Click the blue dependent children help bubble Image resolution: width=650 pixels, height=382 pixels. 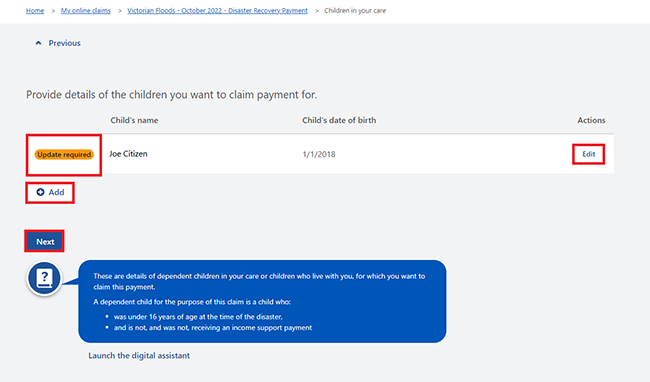(x=262, y=302)
